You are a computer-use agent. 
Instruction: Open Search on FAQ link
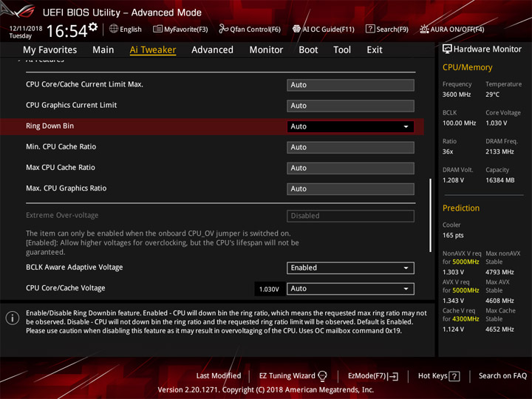click(x=502, y=376)
